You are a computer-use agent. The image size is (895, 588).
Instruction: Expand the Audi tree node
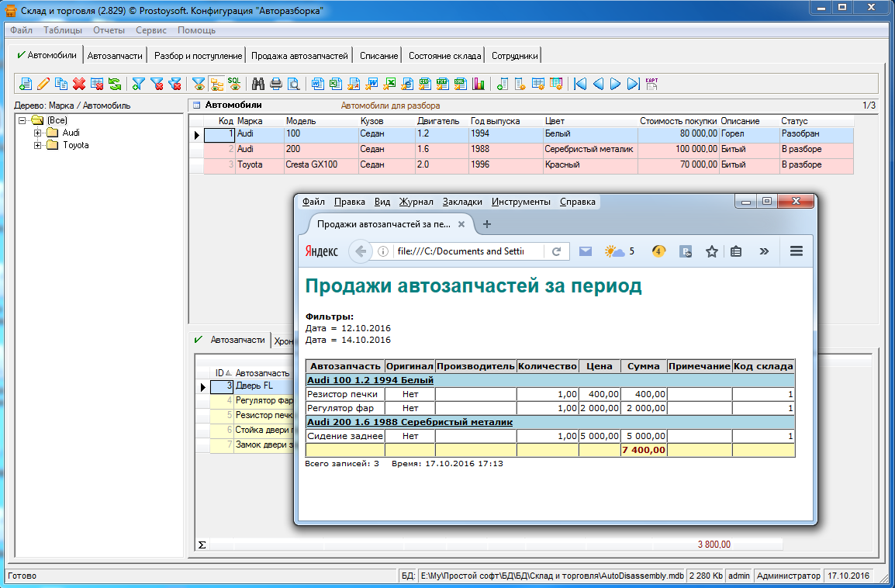point(37,133)
